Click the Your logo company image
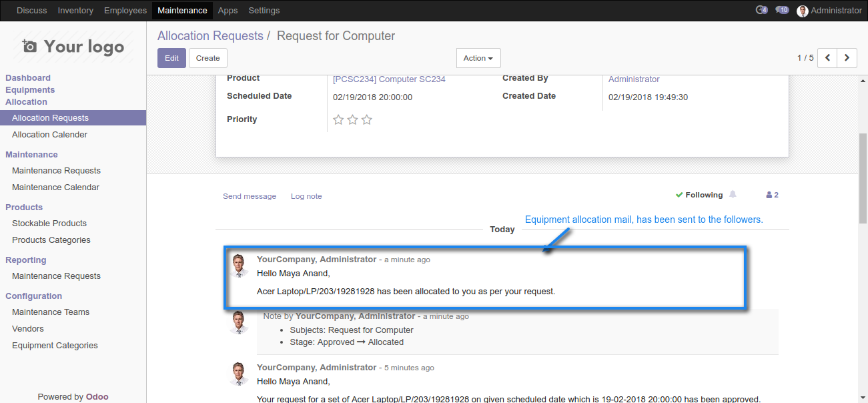This screenshot has height=403, width=868. click(73, 47)
